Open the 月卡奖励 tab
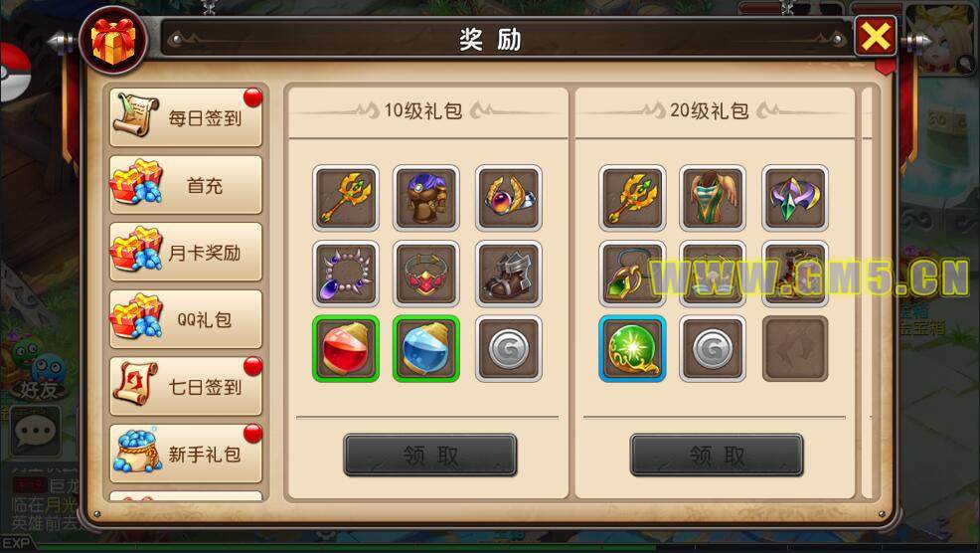 (186, 252)
